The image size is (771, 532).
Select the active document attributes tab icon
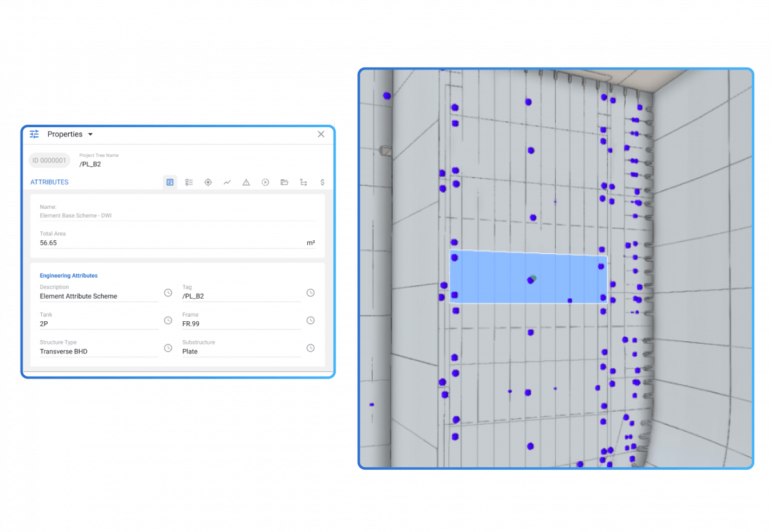pos(170,182)
